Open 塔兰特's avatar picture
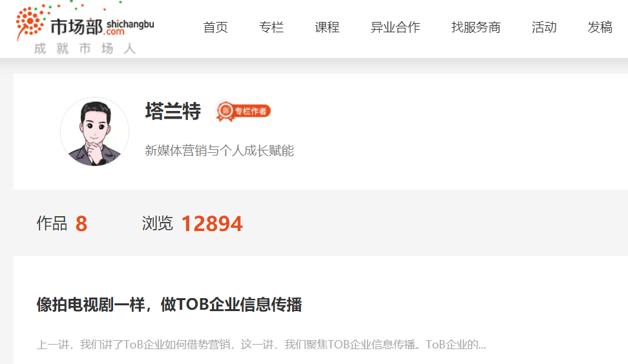 (94, 132)
